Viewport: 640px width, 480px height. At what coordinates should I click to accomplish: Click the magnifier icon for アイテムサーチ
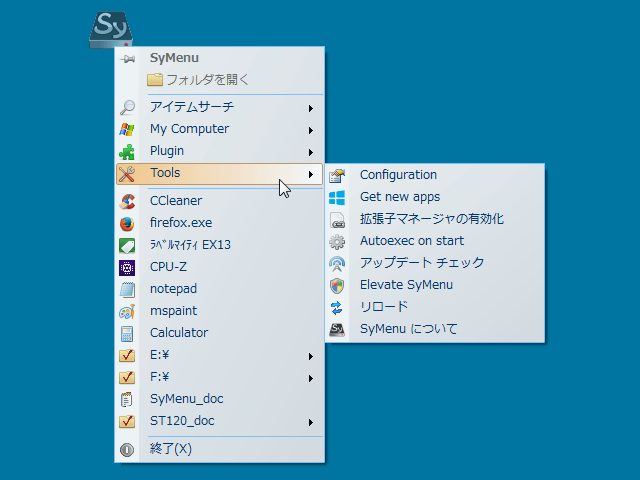point(127,107)
